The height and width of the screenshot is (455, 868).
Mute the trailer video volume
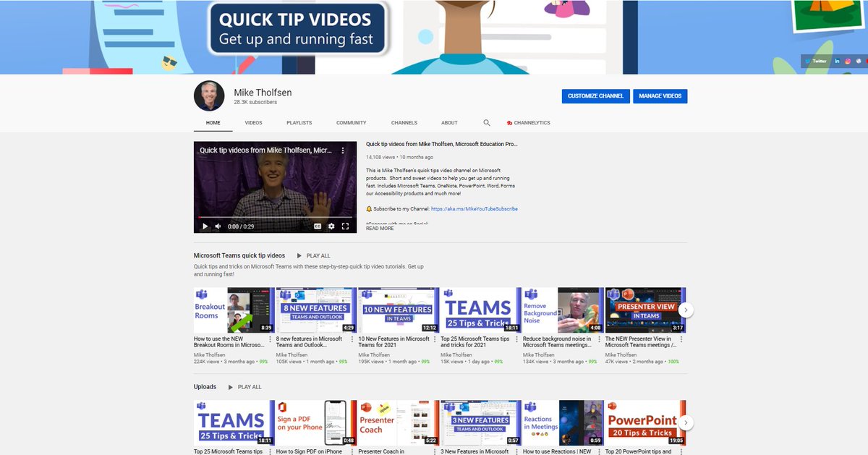(218, 226)
